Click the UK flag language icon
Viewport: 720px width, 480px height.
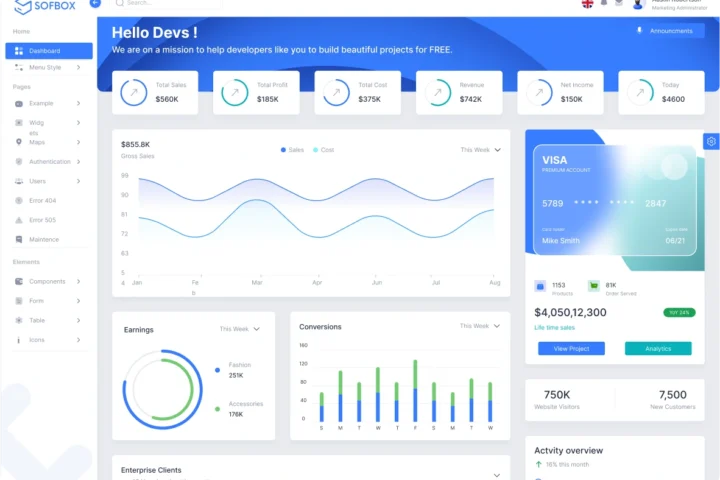[587, 4]
